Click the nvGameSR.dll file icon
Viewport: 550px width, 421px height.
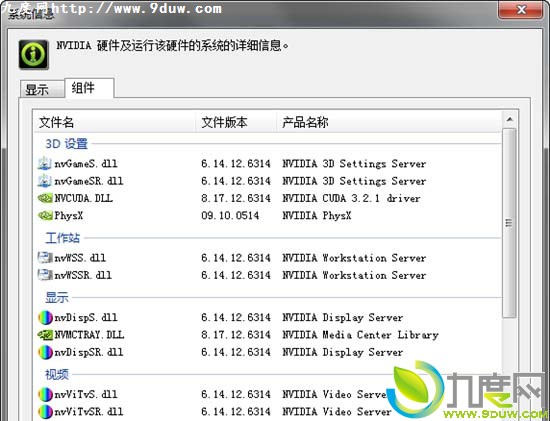point(45,181)
